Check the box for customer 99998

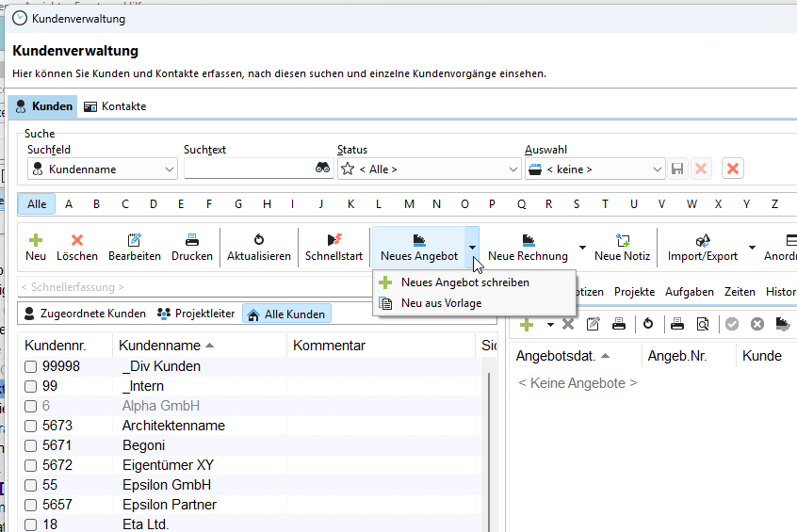pyautogui.click(x=31, y=366)
